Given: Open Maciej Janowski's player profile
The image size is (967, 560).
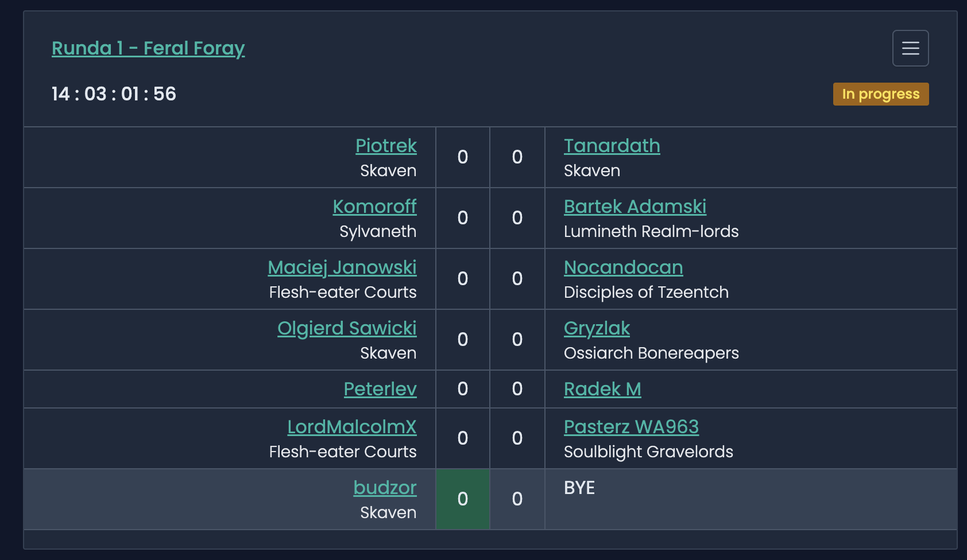Looking at the screenshot, I should pyautogui.click(x=342, y=267).
